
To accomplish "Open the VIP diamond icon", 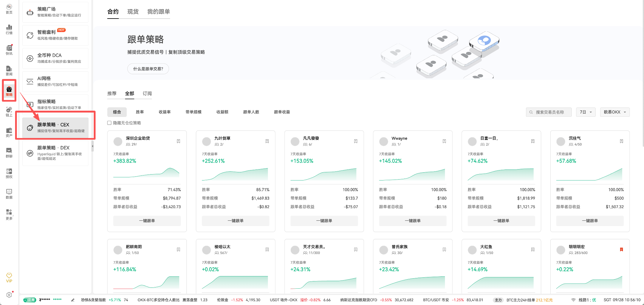I will pos(9,278).
